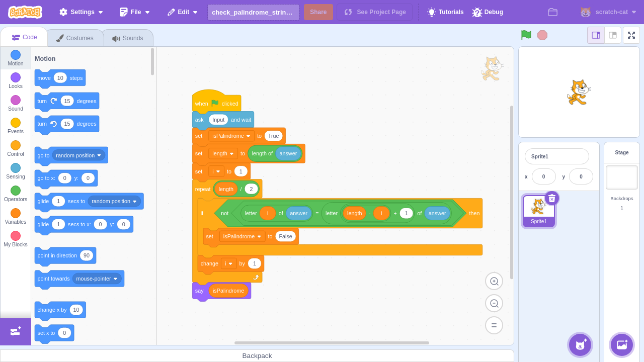Select the Looks block category

click(x=16, y=80)
